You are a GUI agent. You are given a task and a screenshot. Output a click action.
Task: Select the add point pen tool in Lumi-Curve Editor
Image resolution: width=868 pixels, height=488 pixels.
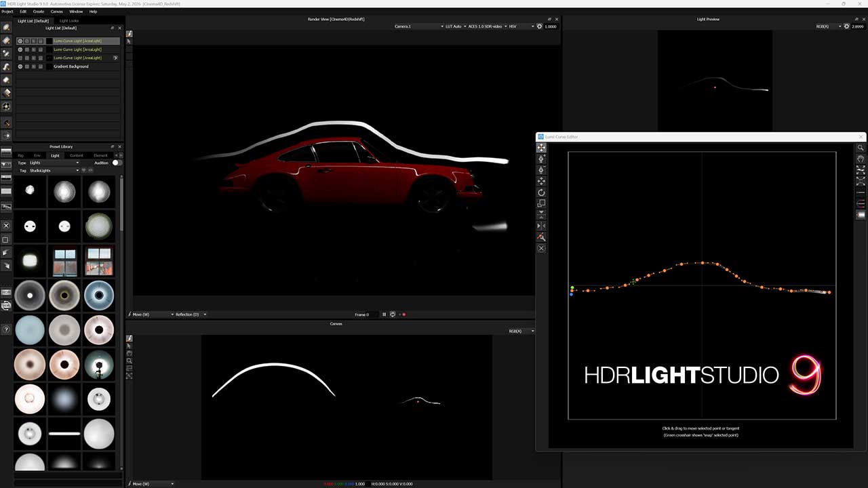[x=541, y=159]
